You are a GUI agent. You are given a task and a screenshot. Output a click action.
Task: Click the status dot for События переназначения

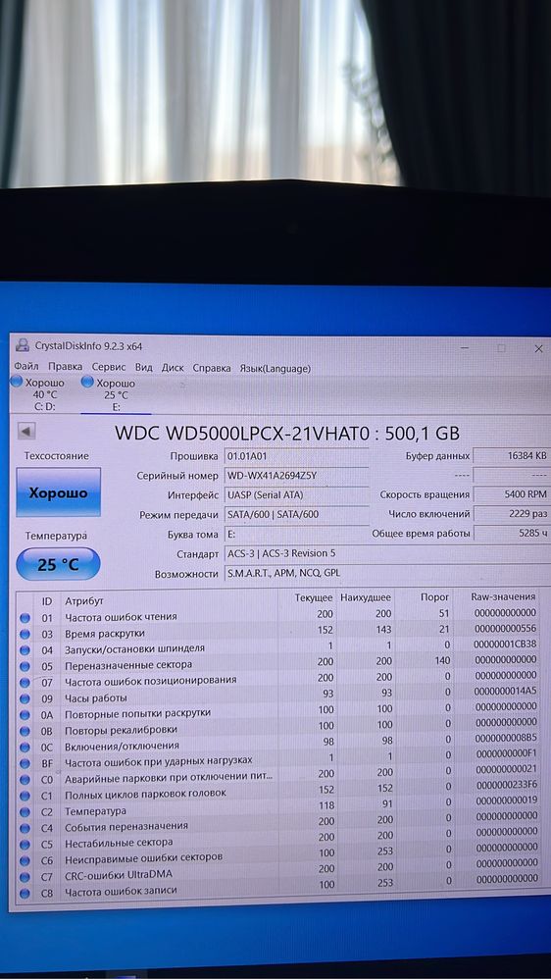[x=25, y=829]
